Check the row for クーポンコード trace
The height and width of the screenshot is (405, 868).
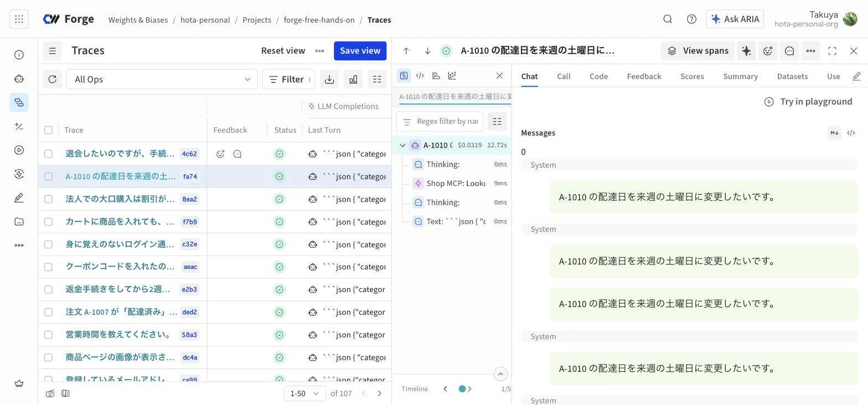(x=48, y=267)
